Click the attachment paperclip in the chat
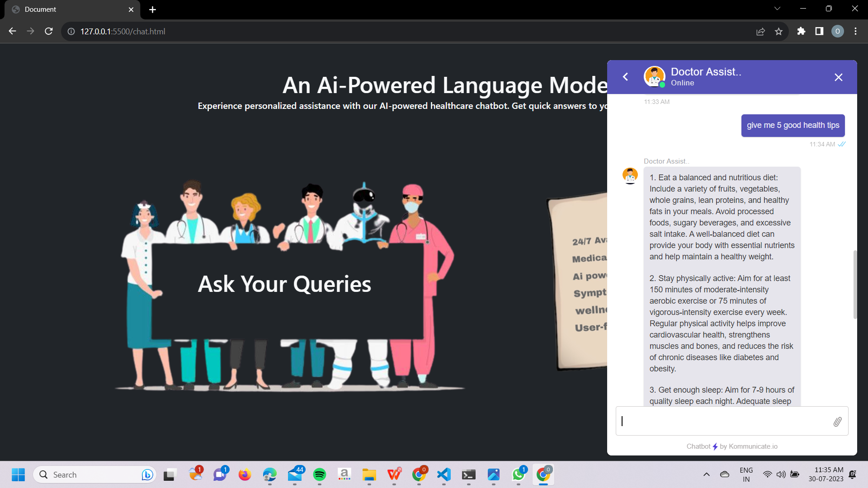Viewport: 868px width, 488px height. point(837,422)
